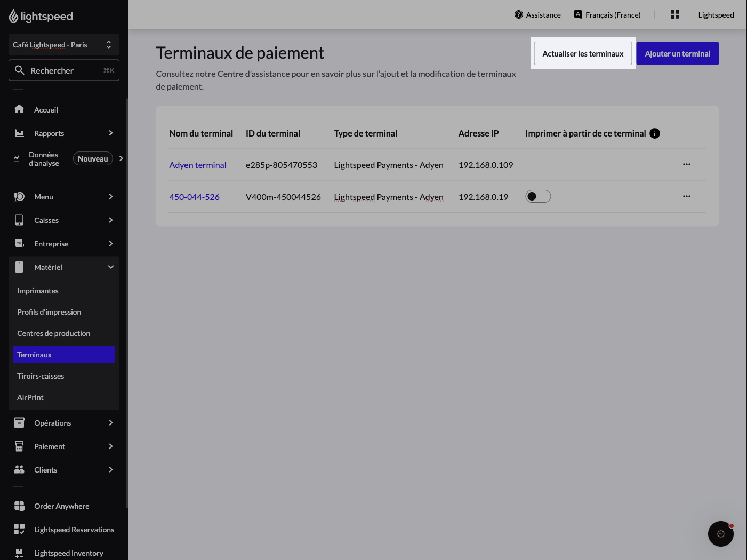Click the Paiement calculator icon
This screenshot has height=560, width=747.
coord(19,446)
